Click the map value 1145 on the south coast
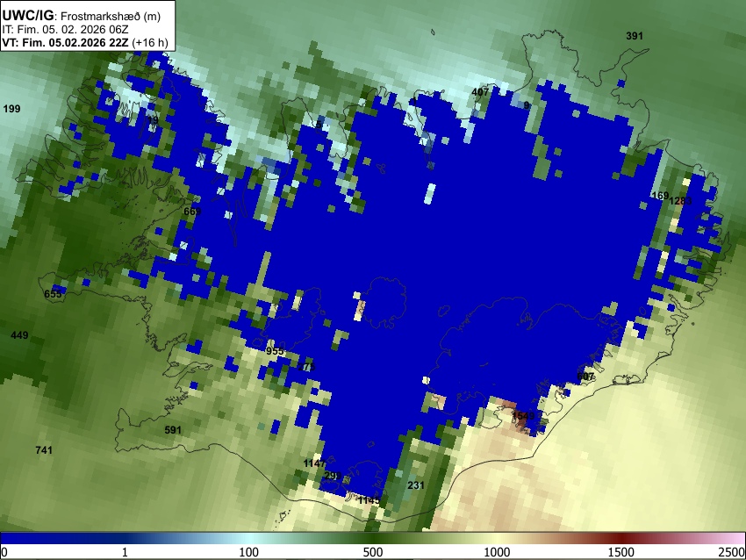Image resolution: width=746 pixels, height=560 pixels. (x=369, y=500)
